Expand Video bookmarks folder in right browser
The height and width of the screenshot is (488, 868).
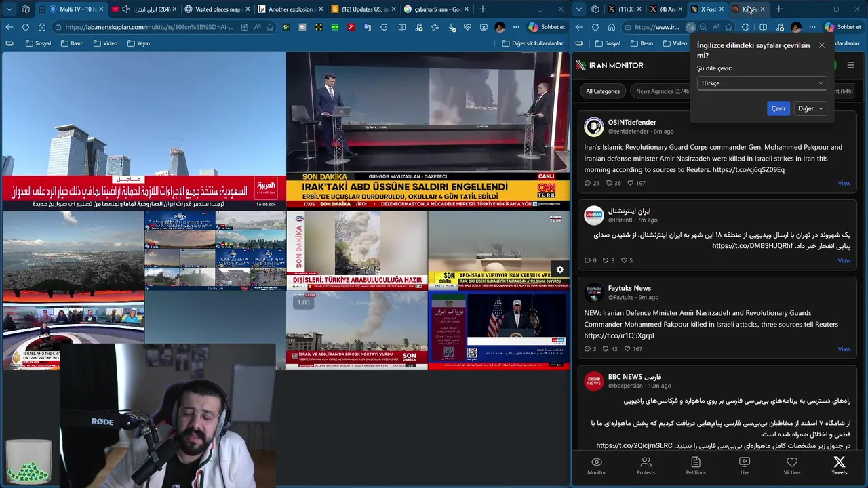click(x=675, y=43)
